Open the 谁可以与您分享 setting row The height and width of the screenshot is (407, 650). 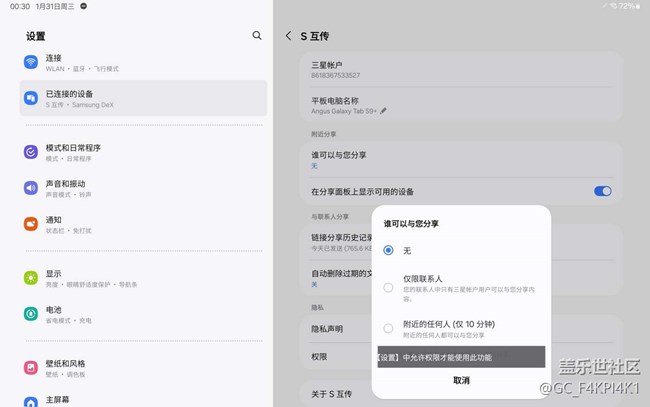(460, 160)
